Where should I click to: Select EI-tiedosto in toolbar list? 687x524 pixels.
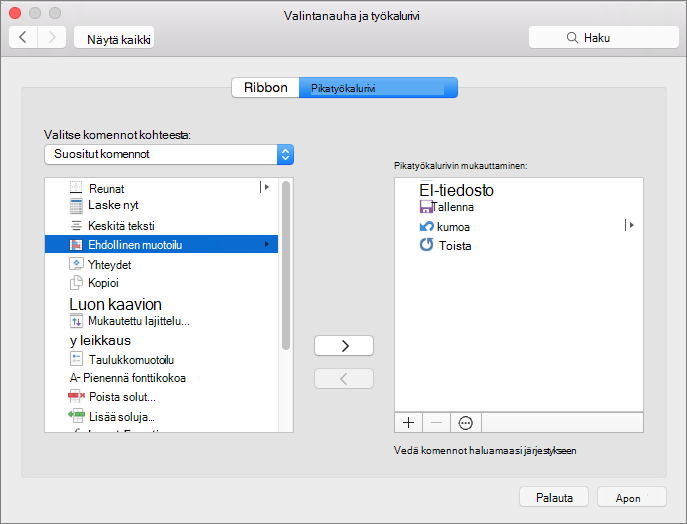click(519, 190)
